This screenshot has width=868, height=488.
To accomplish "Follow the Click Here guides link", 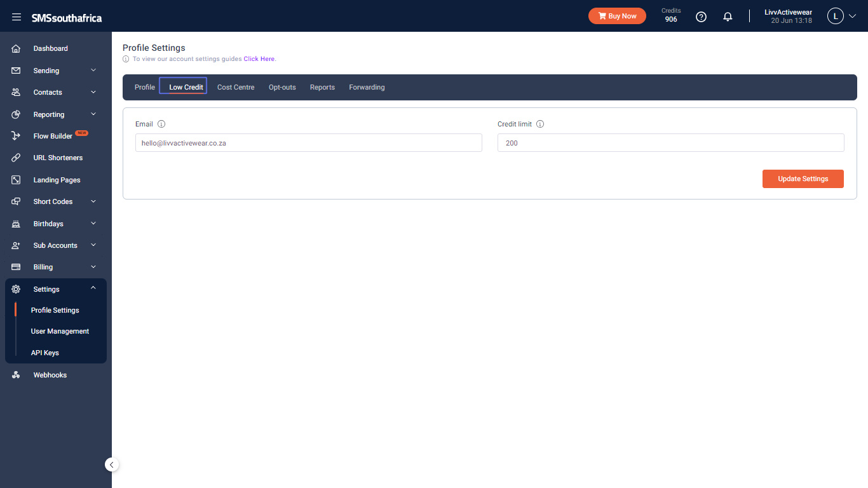I will coord(259,59).
